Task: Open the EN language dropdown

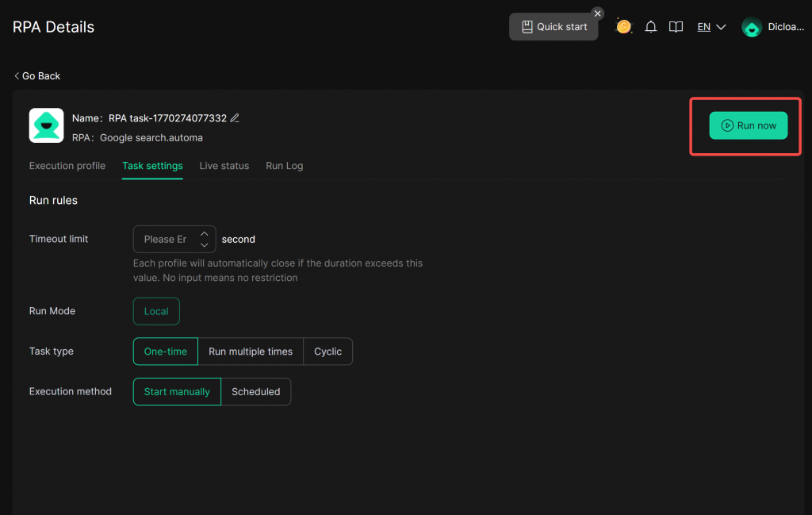Action: coord(711,27)
